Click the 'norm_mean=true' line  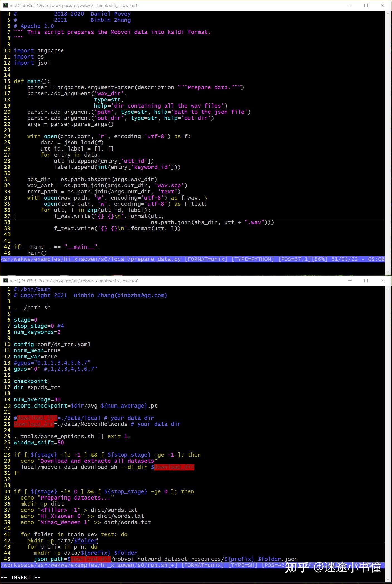(37, 350)
